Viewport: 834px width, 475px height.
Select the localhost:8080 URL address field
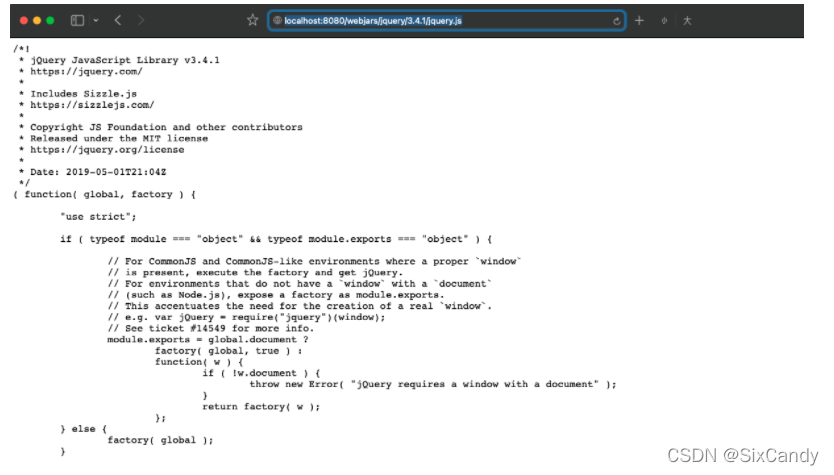(446, 20)
